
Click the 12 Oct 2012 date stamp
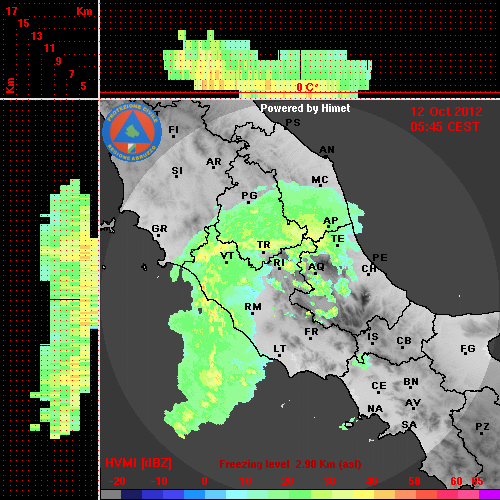coord(446,112)
